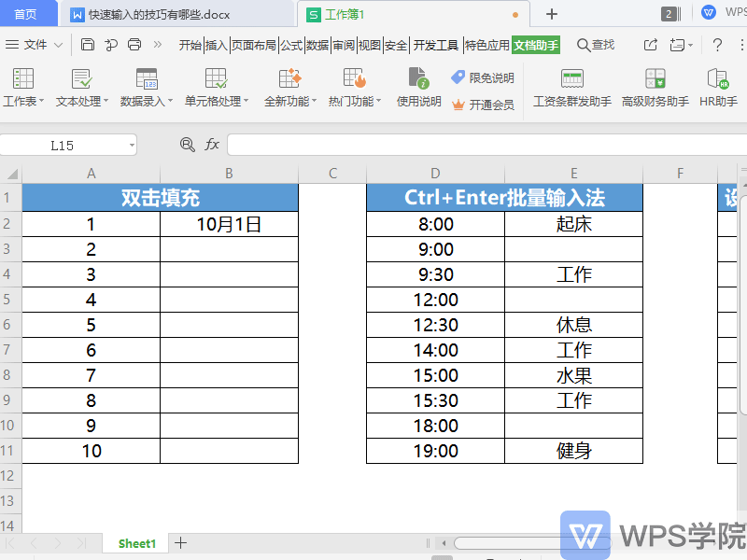The height and width of the screenshot is (560, 747).
Task: Open the 高级财务助手 finance assistant
Action: (x=655, y=78)
